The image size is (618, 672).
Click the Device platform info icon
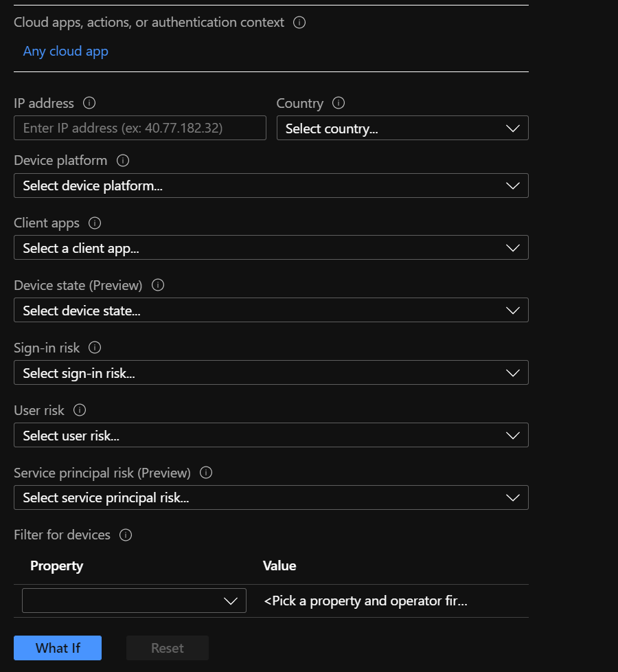(x=123, y=160)
